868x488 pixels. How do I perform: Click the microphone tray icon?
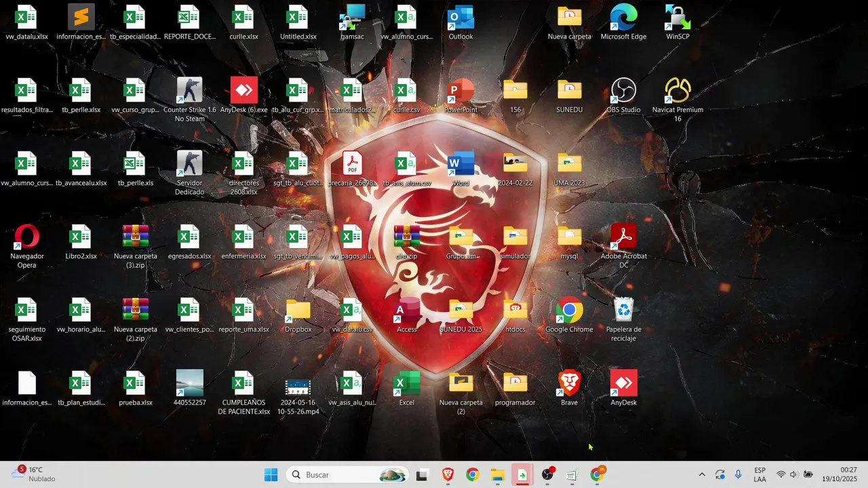pos(738,474)
